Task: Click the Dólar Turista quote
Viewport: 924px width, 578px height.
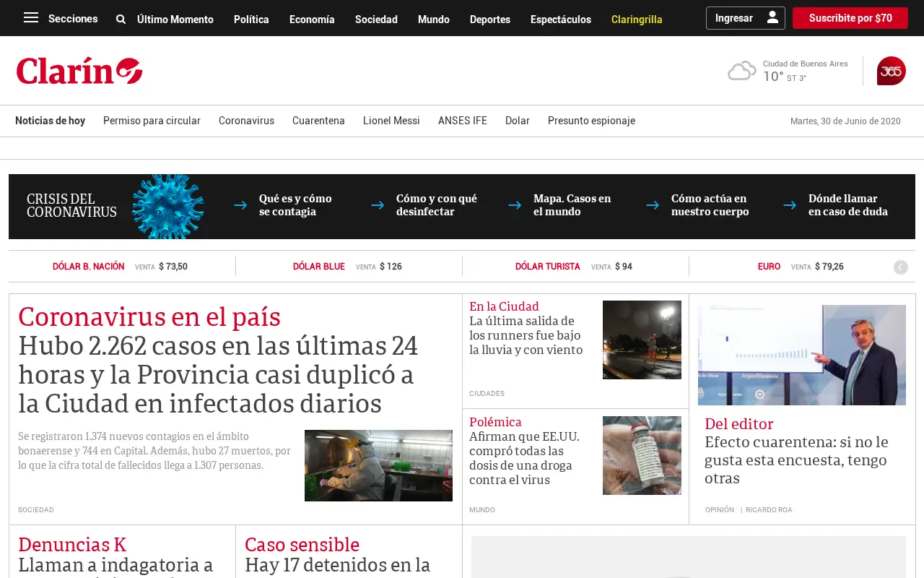Action: point(573,267)
